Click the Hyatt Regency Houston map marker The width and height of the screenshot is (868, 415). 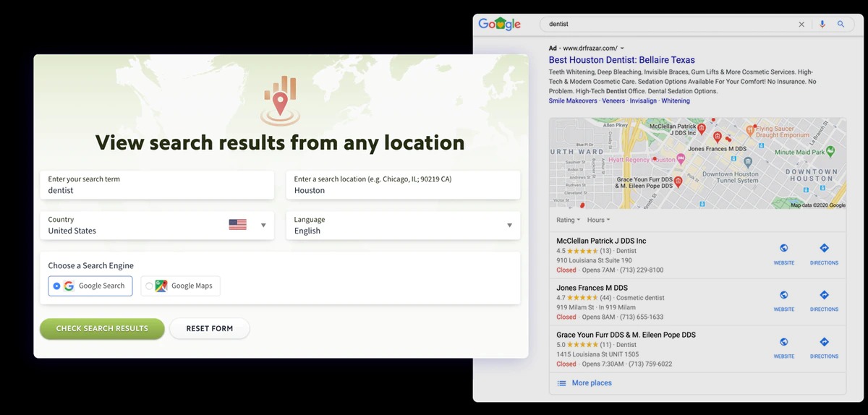click(681, 158)
